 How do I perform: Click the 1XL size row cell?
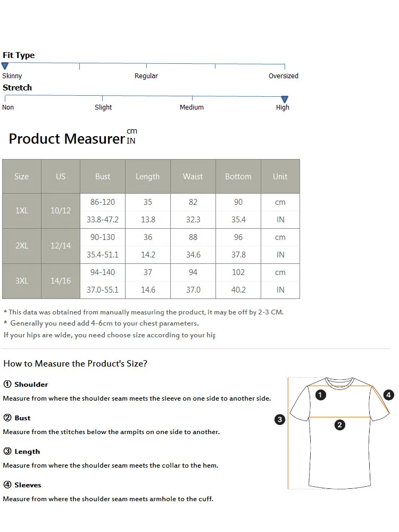point(22,211)
